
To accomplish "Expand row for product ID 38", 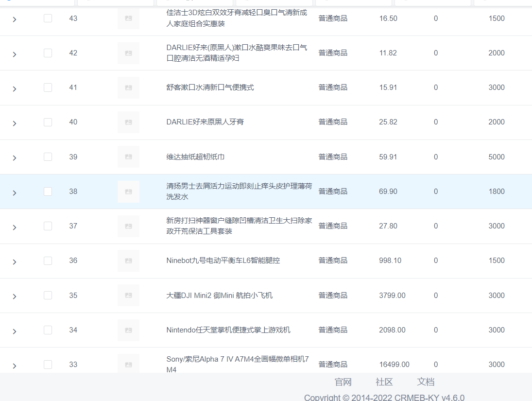I will (x=14, y=193).
